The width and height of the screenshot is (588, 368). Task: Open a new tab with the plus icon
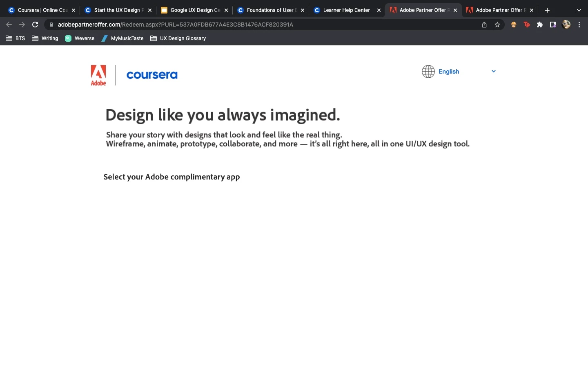click(547, 10)
